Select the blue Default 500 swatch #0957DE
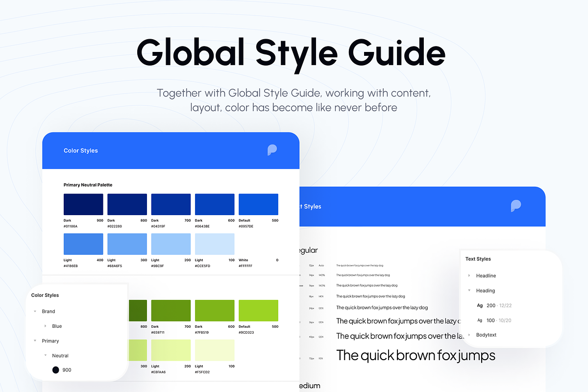This screenshot has height=392, width=588. (x=258, y=204)
